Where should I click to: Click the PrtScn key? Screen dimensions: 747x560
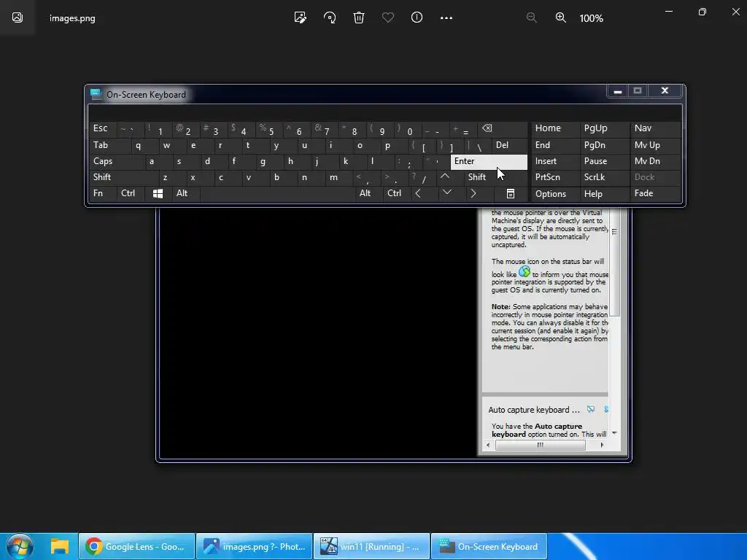point(555,177)
